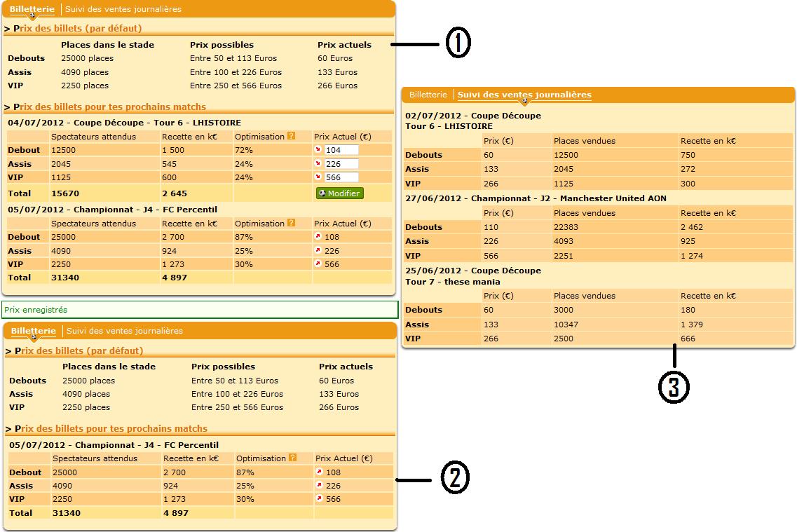The height and width of the screenshot is (532, 797).
Task: Click the up-arrow icon beside 108 in the panel containing Modifier
Action: [x=318, y=236]
